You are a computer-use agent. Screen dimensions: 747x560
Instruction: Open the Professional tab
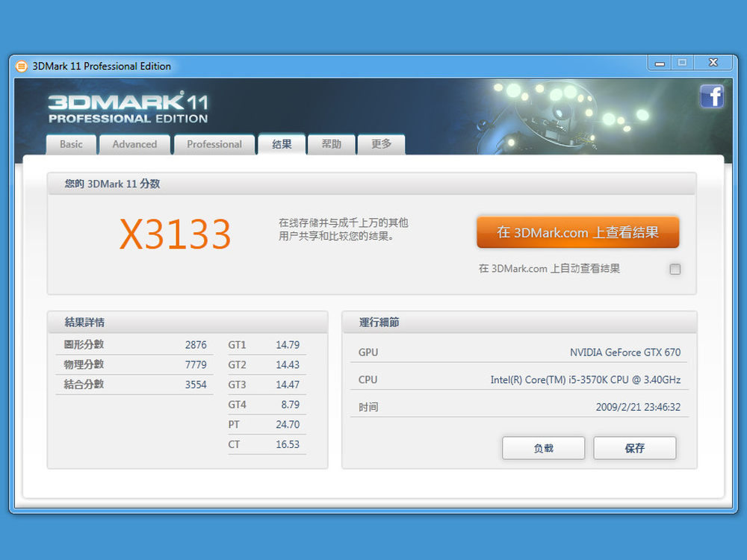(x=214, y=144)
